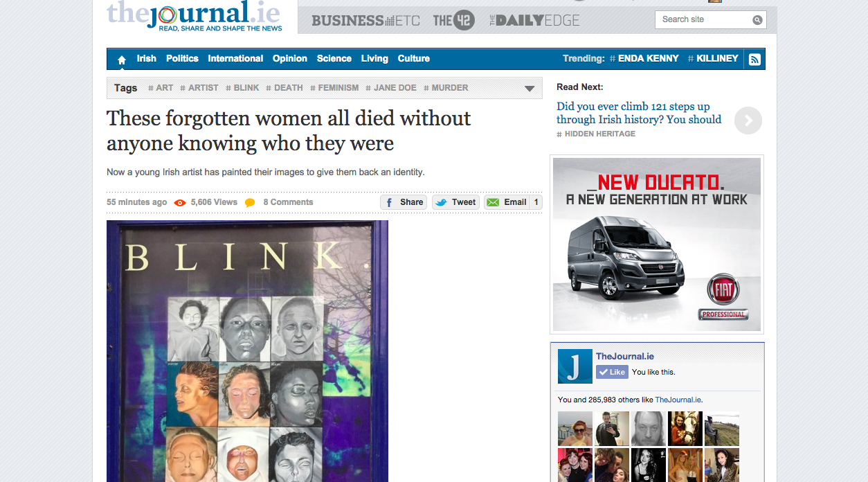The image size is (868, 482).
Task: Expand the Tags dropdown arrow
Action: [x=530, y=89]
